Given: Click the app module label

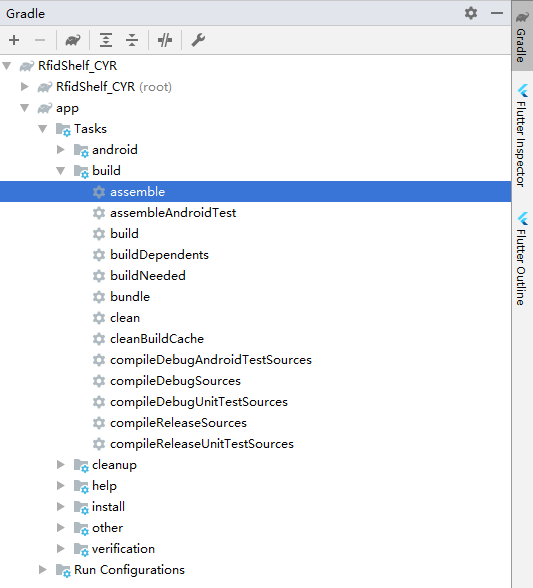Looking at the screenshot, I should [68, 109].
